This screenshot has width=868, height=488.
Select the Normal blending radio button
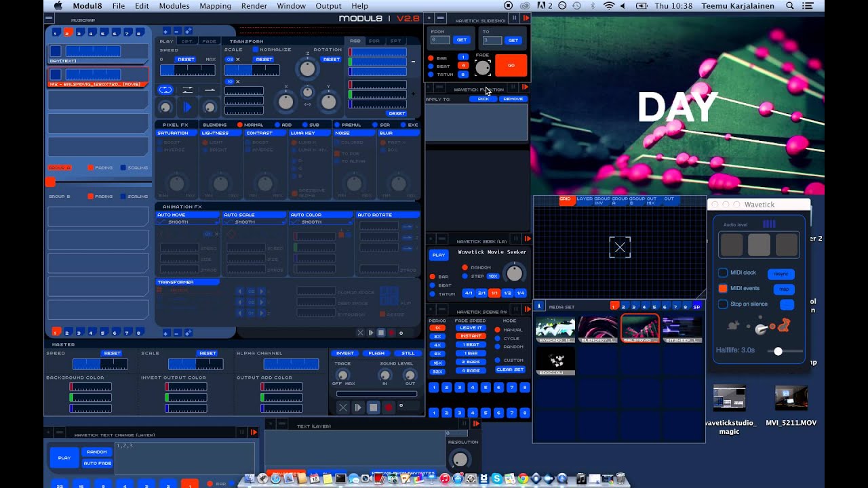[239, 125]
